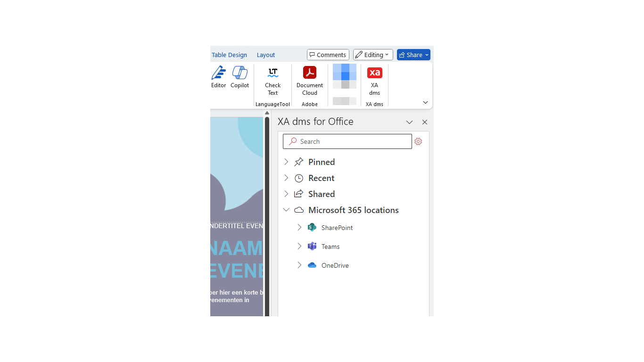Switch to the Table Design tab
This screenshot has height=362, width=644.
pos(229,55)
